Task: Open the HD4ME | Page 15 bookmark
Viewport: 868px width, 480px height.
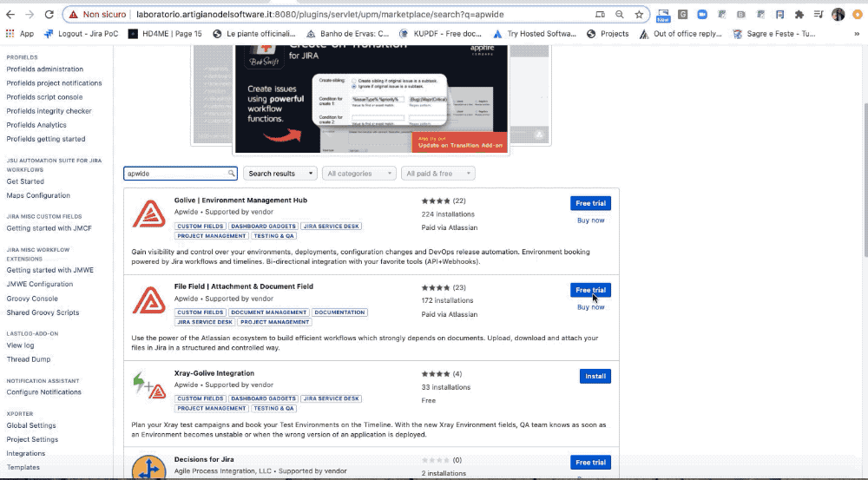Action: point(165,34)
